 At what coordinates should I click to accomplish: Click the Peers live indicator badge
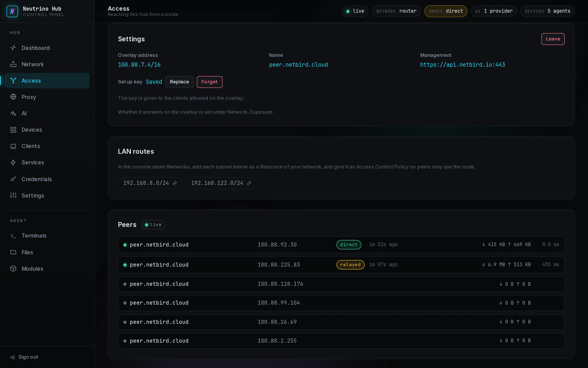click(153, 225)
